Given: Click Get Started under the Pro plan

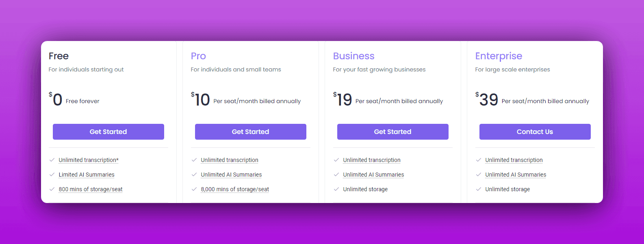Looking at the screenshot, I should (250, 132).
